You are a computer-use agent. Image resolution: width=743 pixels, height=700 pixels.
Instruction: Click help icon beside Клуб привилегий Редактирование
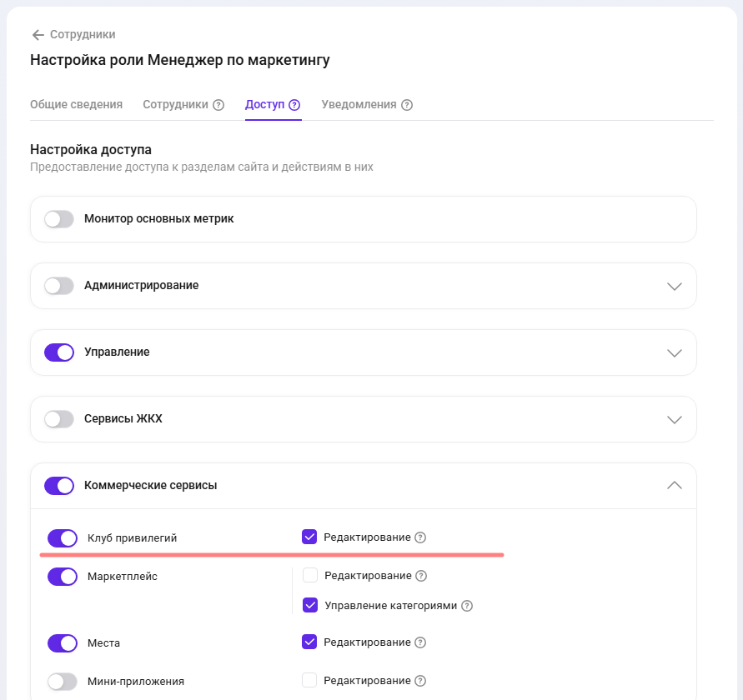pos(420,537)
